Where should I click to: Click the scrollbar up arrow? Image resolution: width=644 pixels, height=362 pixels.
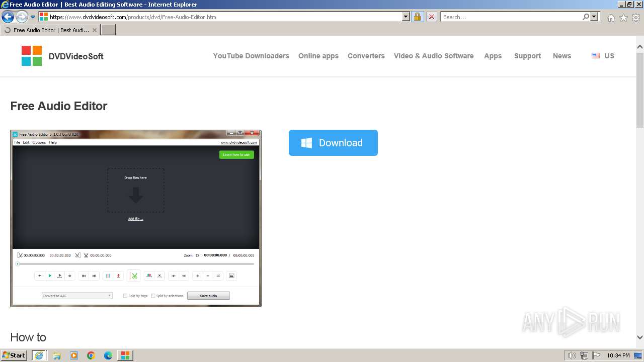(640, 47)
